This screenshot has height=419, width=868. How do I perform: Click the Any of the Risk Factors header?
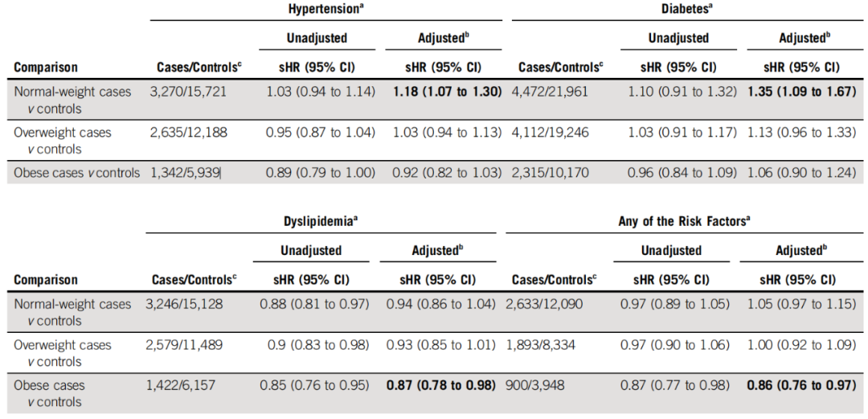[685, 222]
